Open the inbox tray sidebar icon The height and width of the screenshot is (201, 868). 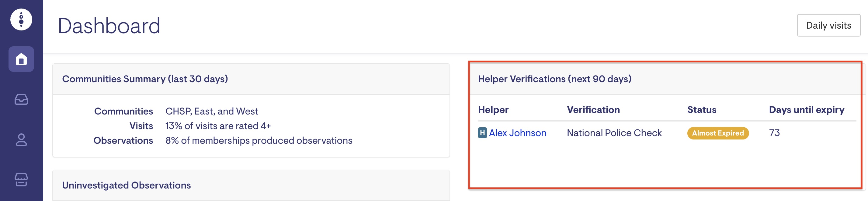(21, 100)
